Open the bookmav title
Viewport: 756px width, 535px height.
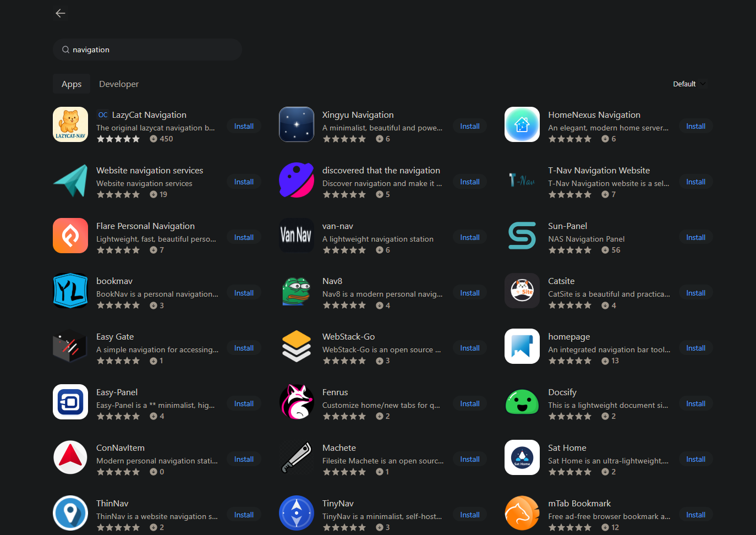click(x=114, y=281)
